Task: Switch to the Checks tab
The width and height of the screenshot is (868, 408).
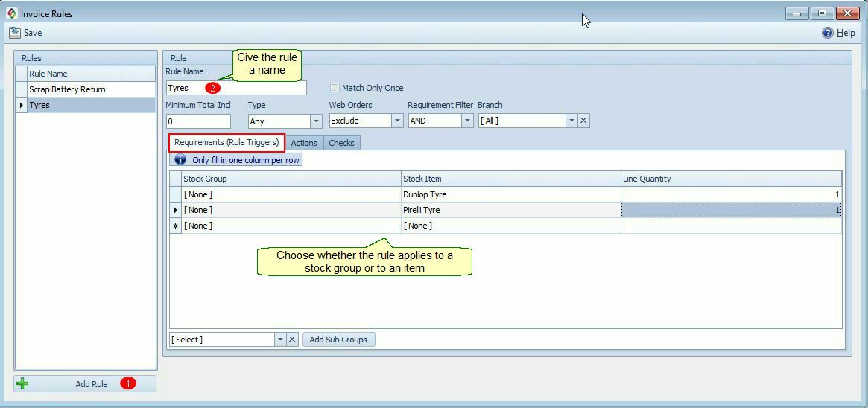Action: pyautogui.click(x=341, y=143)
